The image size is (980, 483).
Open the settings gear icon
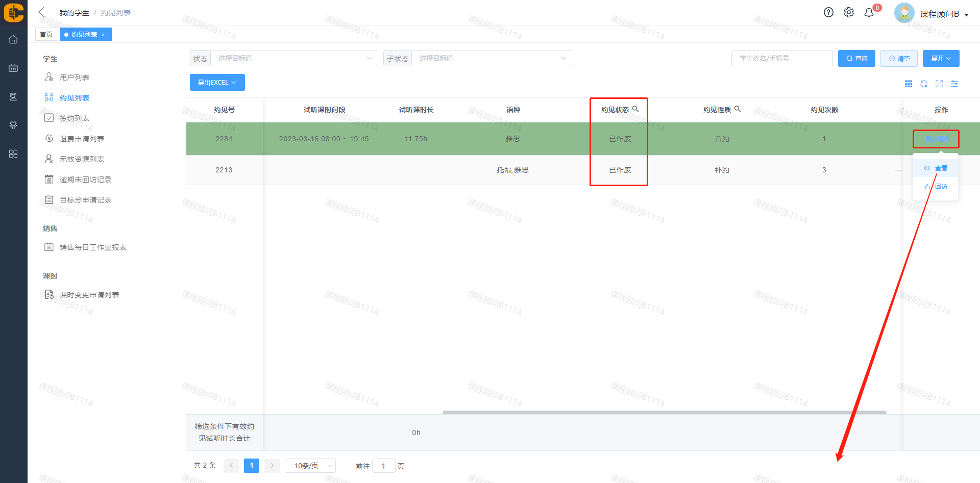[x=848, y=13]
